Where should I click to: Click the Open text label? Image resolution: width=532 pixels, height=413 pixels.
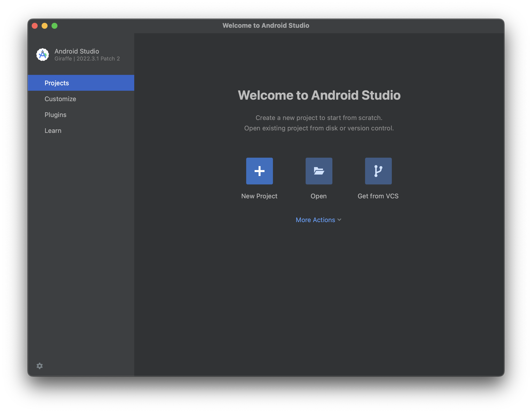319,196
